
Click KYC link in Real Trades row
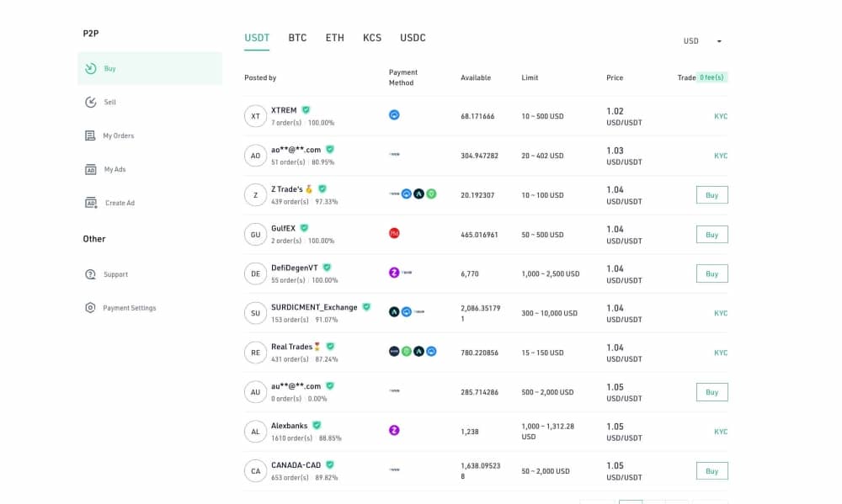pyautogui.click(x=721, y=353)
